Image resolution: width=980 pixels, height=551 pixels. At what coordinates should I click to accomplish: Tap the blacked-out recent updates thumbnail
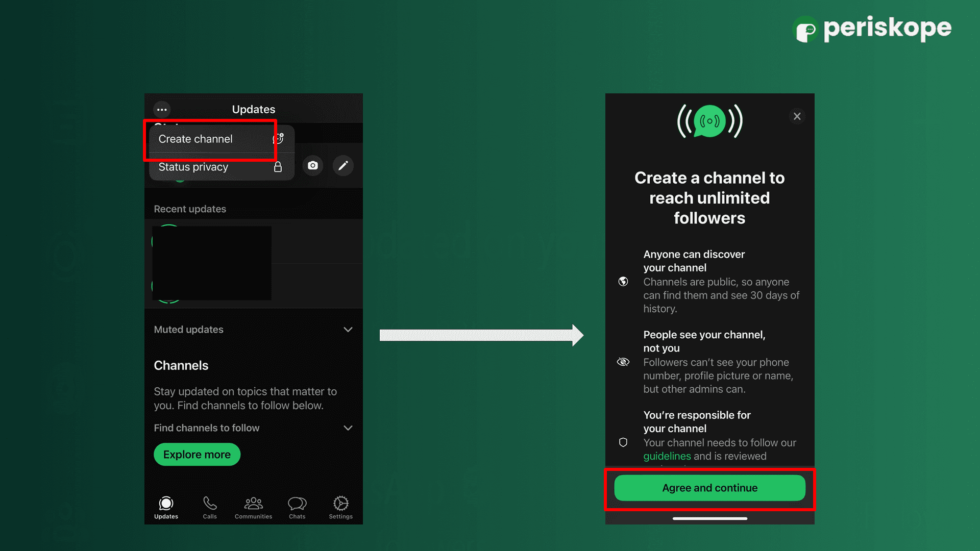point(212,263)
